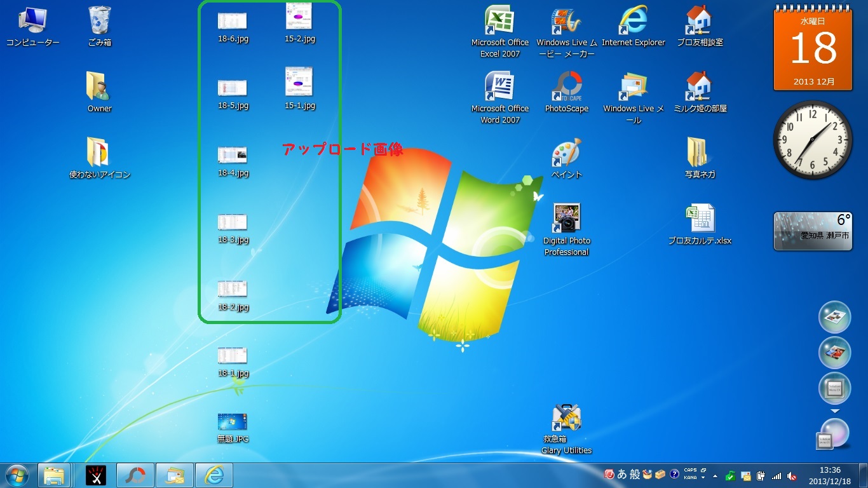Click the muted volume speaker icon
The height and width of the screenshot is (488, 868).
click(792, 475)
